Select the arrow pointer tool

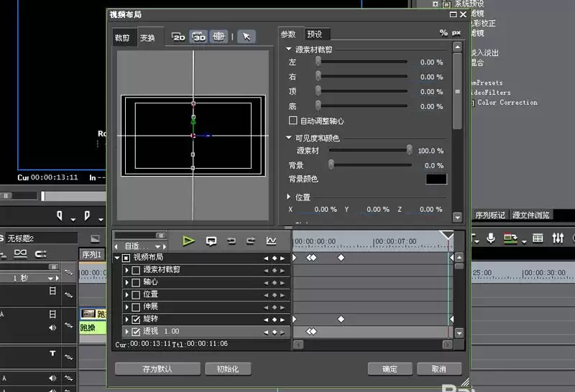247,37
